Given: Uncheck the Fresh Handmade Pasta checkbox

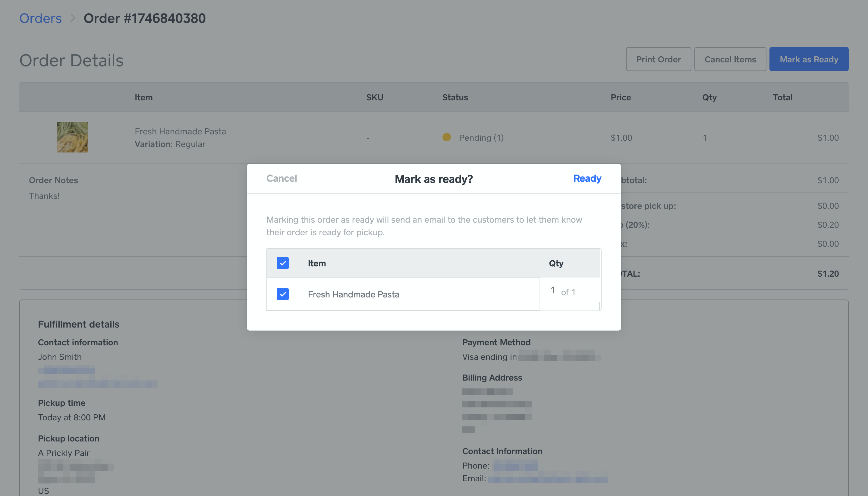Looking at the screenshot, I should click(282, 294).
